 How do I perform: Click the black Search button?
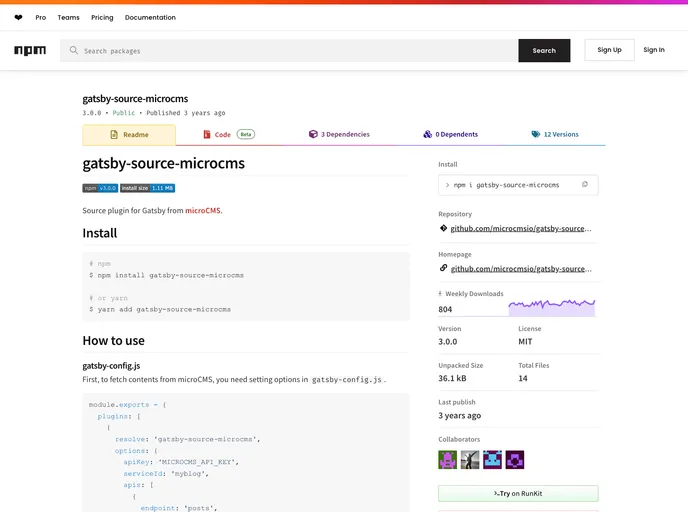click(544, 50)
